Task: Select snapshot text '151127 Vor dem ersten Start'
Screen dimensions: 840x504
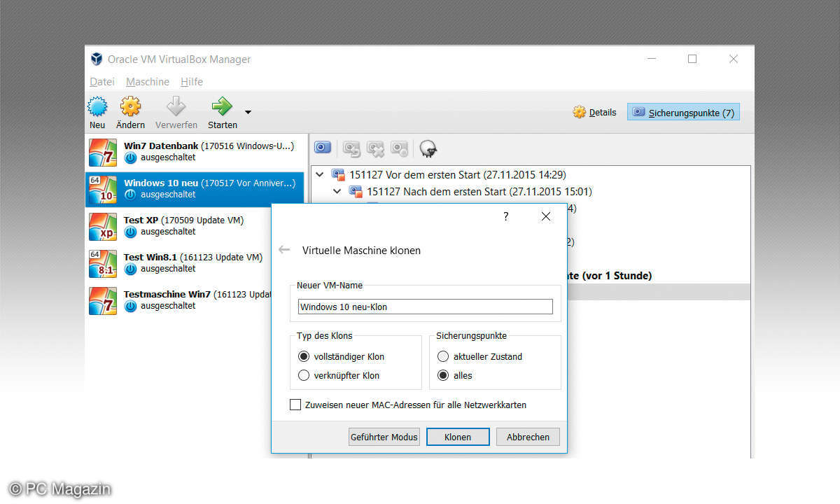Action: [x=415, y=175]
